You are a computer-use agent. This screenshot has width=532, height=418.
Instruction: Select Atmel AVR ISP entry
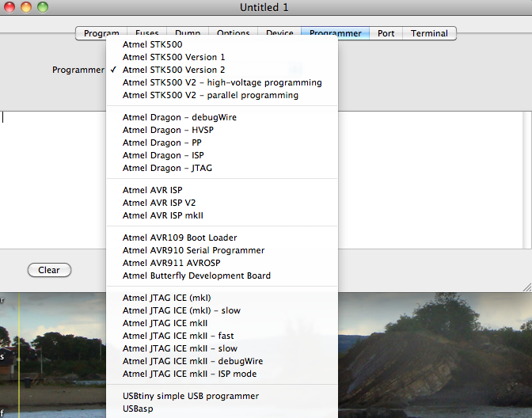pos(222,190)
